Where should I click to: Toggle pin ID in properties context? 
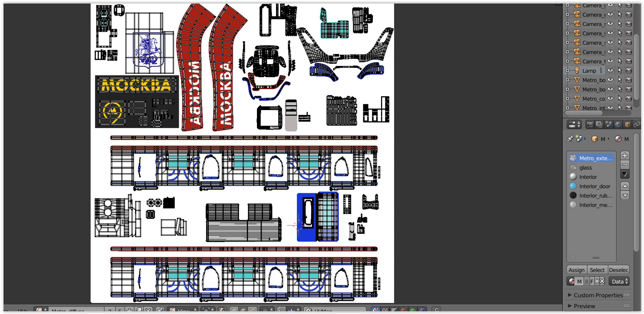pyautogui.click(x=570, y=139)
